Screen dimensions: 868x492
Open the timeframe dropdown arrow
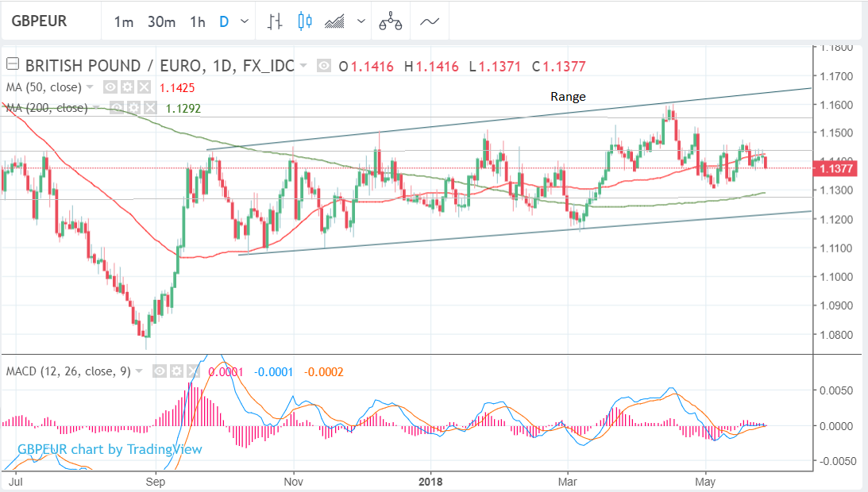coord(244,22)
